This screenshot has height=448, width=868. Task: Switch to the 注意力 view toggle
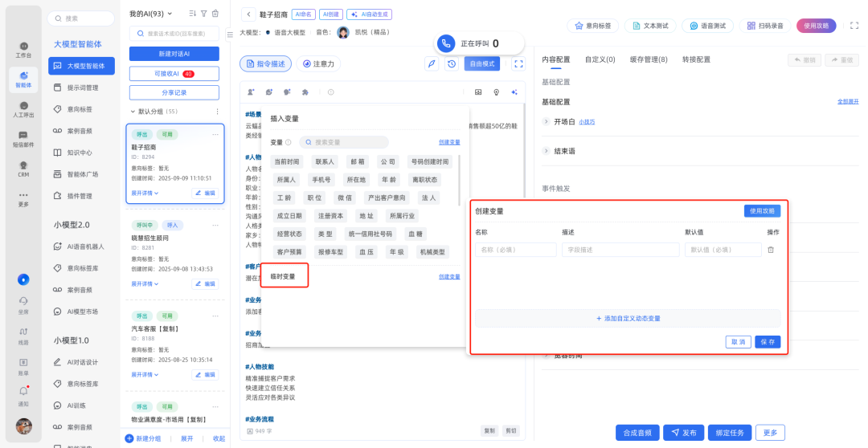point(318,63)
